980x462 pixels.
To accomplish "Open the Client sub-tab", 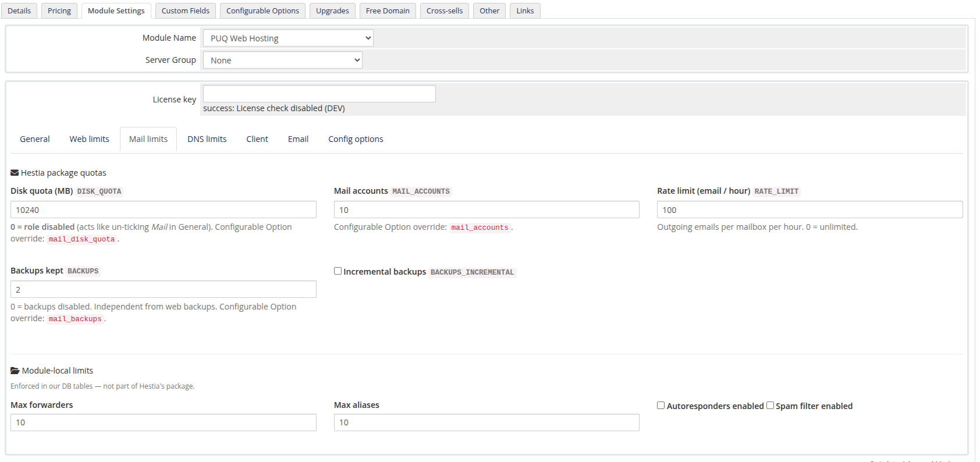I will coord(257,139).
